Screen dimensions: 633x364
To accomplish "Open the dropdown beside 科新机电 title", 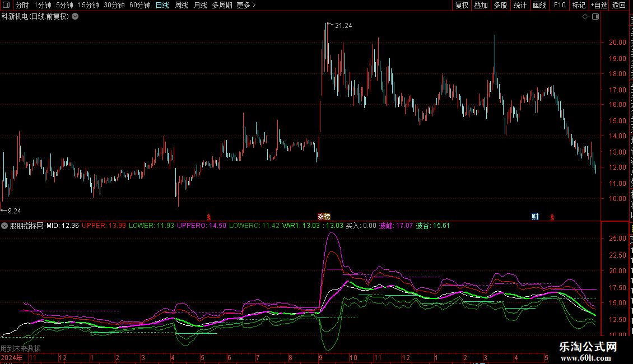I will coord(75,17).
